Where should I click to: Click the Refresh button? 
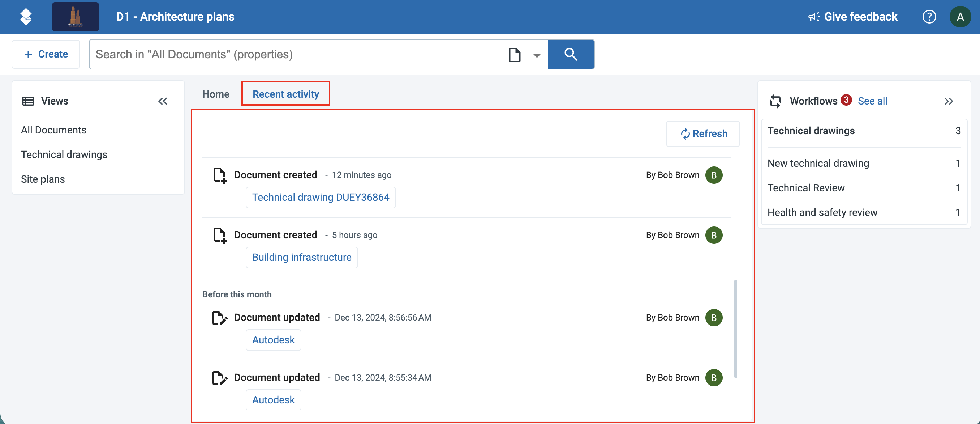[703, 134]
